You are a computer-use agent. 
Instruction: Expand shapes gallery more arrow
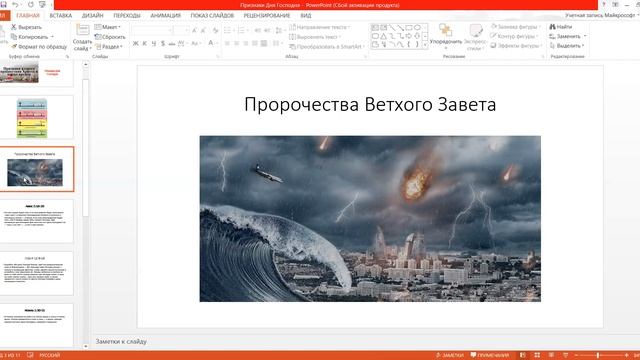pos(425,45)
